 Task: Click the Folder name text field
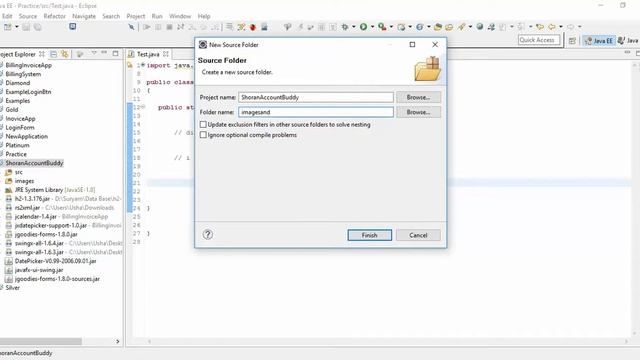pos(316,112)
